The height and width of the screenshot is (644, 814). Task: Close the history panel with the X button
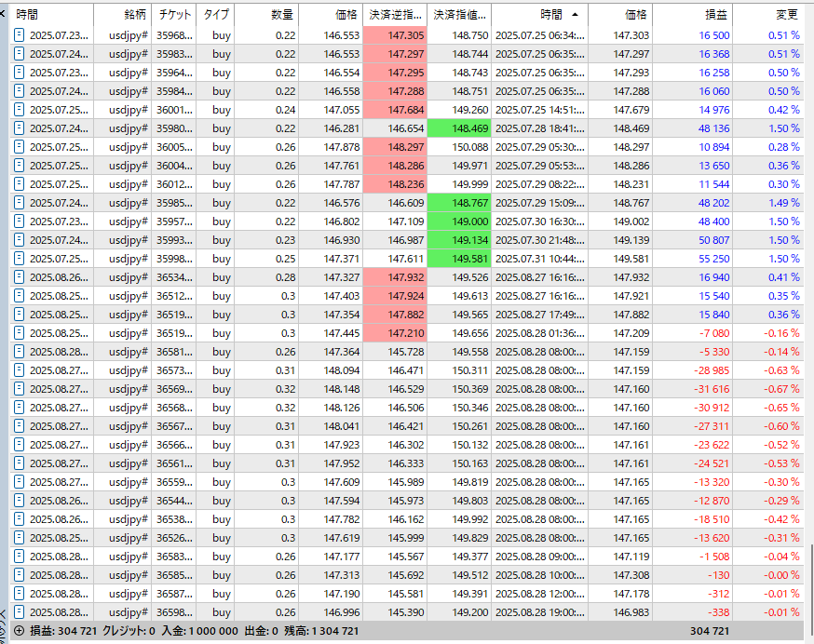click(x=3, y=13)
